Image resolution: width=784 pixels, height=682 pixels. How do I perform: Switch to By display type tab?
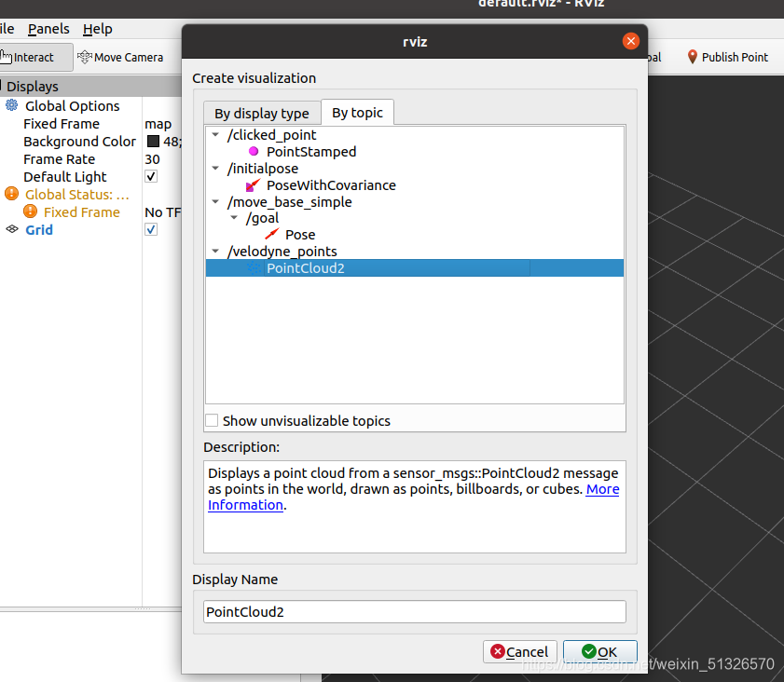(x=262, y=114)
